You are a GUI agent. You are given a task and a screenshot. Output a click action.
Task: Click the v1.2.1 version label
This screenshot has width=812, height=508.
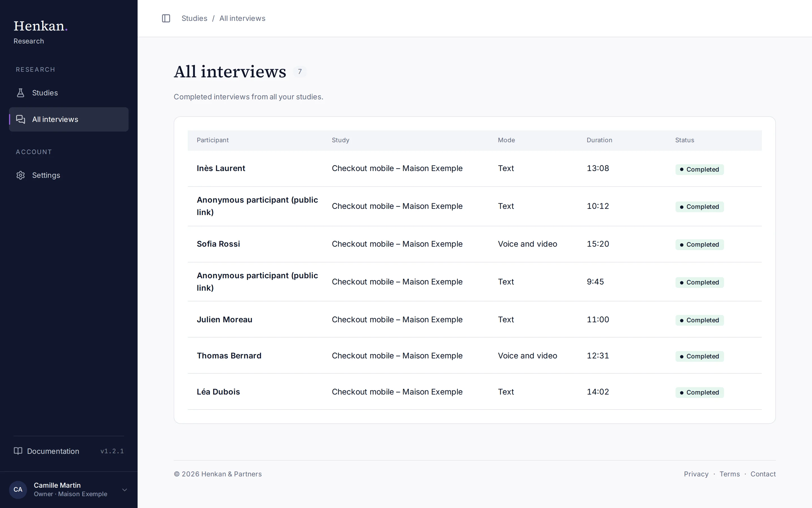pos(112,451)
